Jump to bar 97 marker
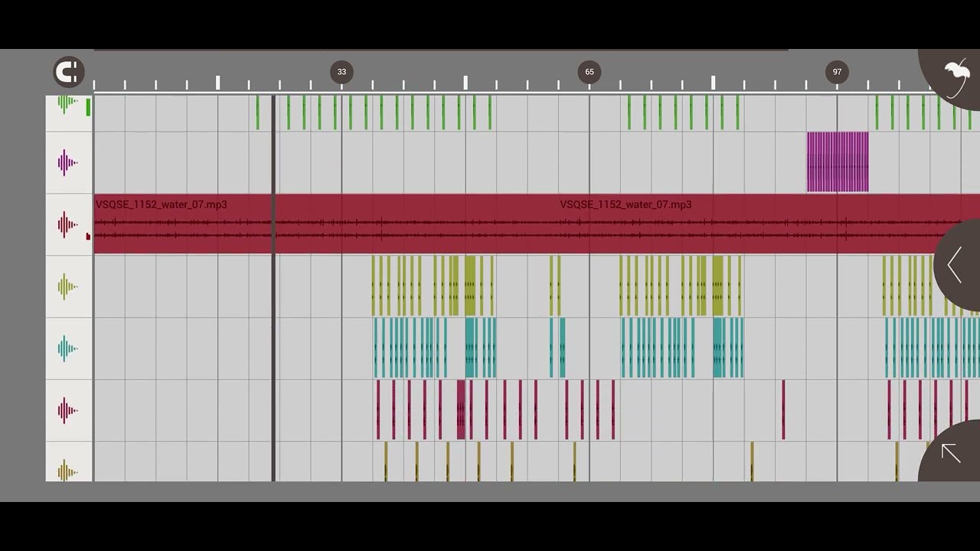Image resolution: width=980 pixels, height=551 pixels. pyautogui.click(x=837, y=72)
